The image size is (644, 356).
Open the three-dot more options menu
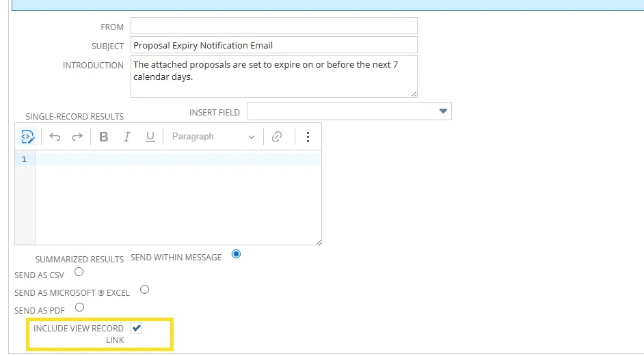pyautogui.click(x=308, y=137)
